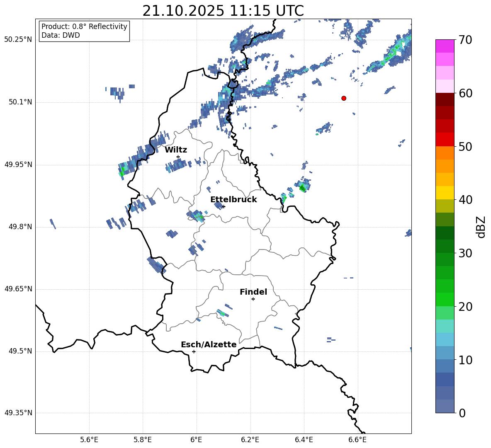Viewport: 491px width, 448px height.
Task: Click the bright red colorbar segment above 50
Action: point(445,140)
